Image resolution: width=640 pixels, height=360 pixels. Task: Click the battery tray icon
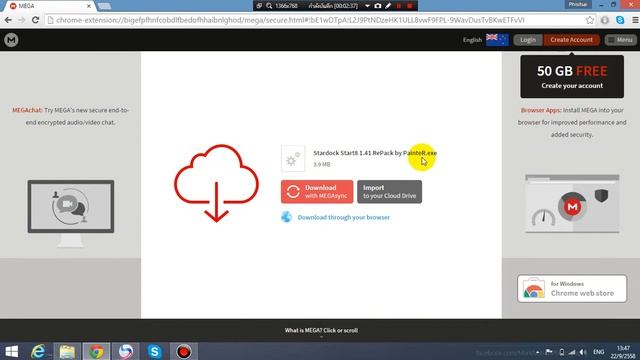pyautogui.click(x=562, y=352)
